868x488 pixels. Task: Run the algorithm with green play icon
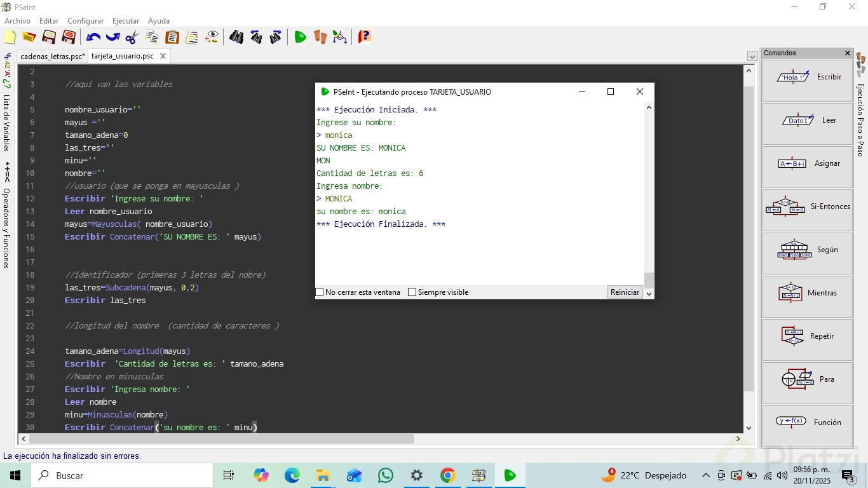click(x=300, y=37)
